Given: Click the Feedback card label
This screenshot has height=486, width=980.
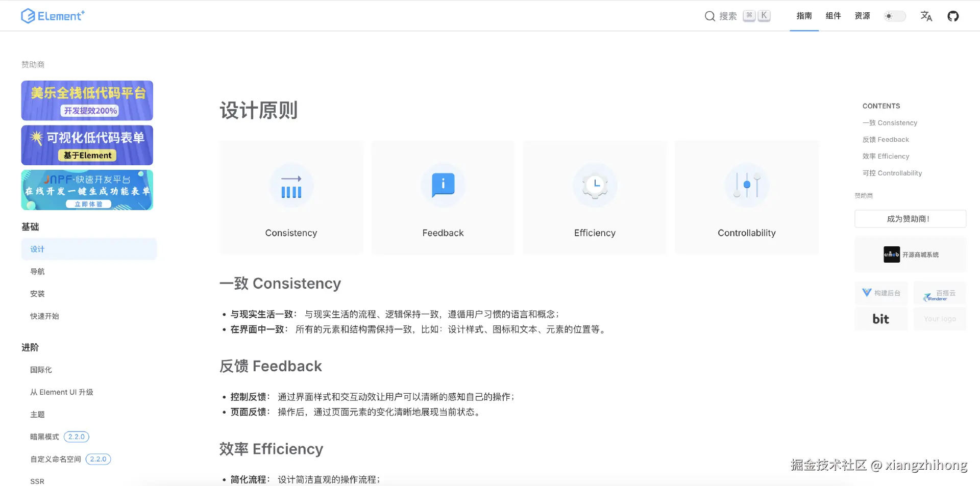Looking at the screenshot, I should click(x=443, y=233).
